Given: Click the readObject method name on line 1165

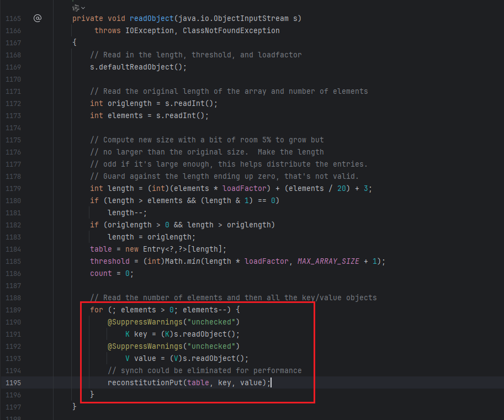Looking at the screenshot, I should [152, 18].
